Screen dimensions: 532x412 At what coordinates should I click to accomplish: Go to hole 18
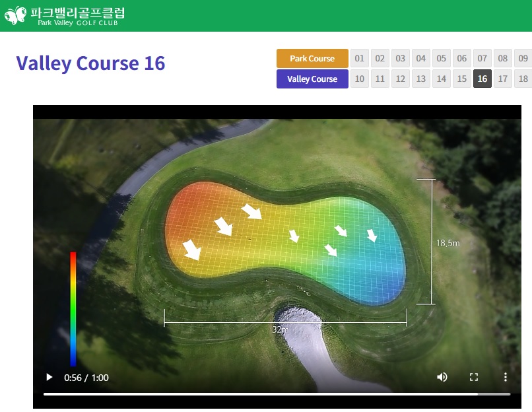(523, 79)
